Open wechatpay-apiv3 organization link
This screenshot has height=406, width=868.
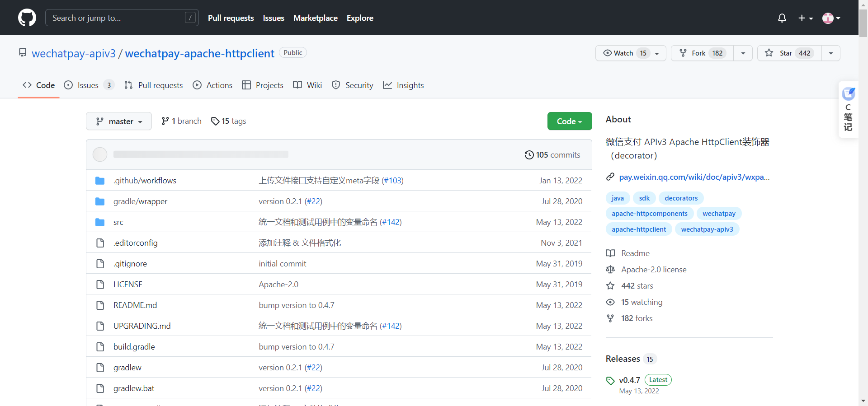pos(74,53)
